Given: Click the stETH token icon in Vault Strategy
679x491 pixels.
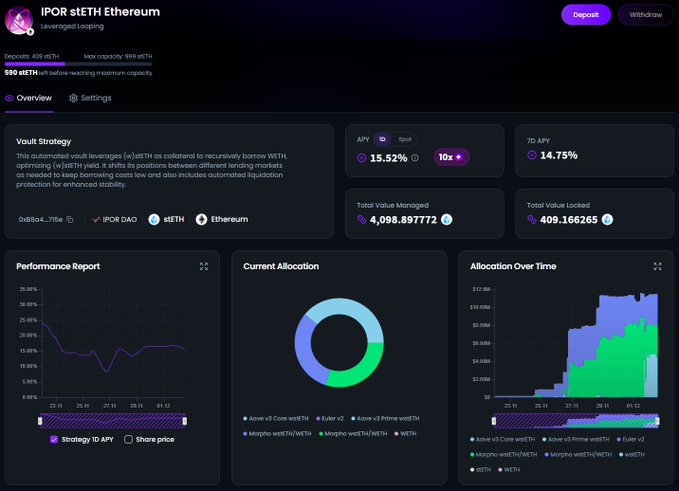Looking at the screenshot, I should click(155, 219).
